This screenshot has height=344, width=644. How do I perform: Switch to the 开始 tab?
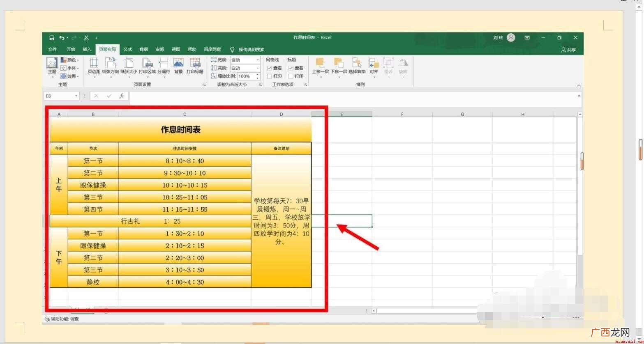(71, 50)
